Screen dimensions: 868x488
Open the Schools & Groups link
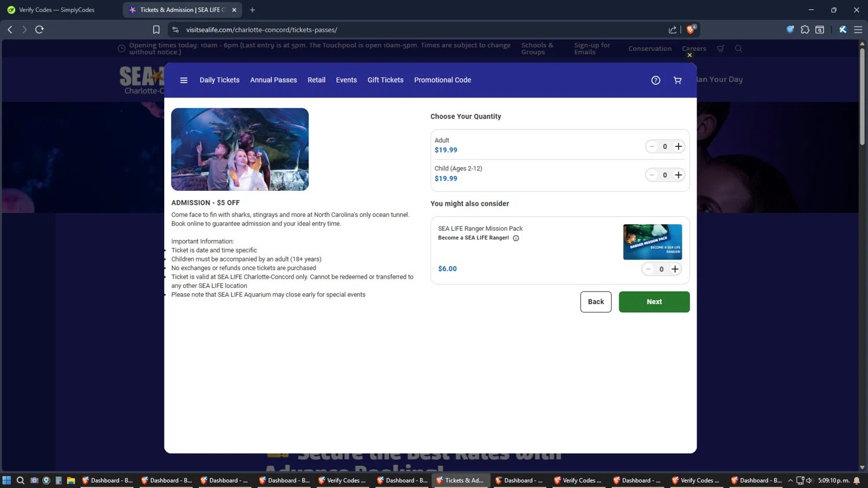click(537, 49)
